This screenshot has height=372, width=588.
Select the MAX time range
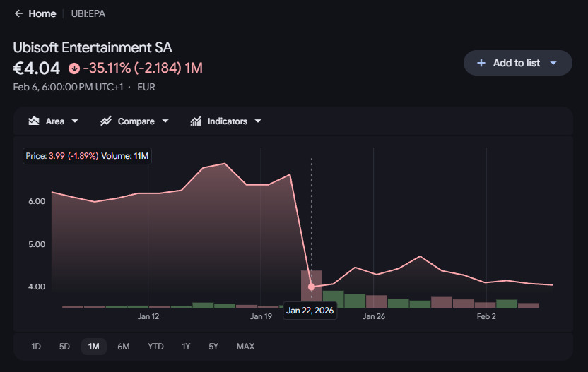coord(246,347)
